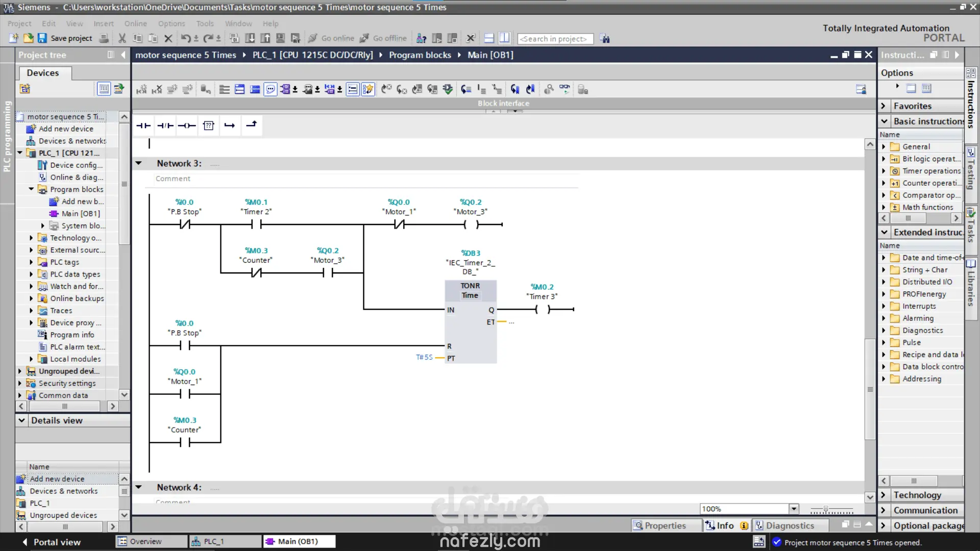The image size is (980, 551).
Task: Click the Open branch favorite icon
Action: click(230, 126)
